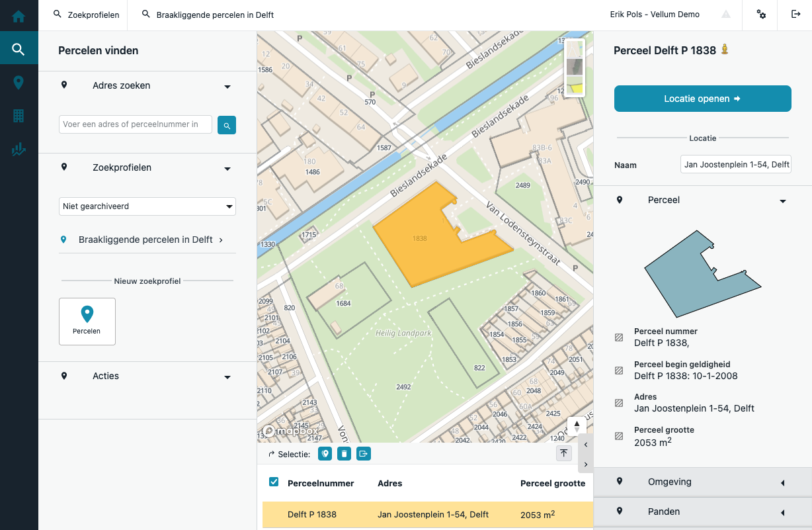Select the location pin icon in sidebar

[x=19, y=83]
